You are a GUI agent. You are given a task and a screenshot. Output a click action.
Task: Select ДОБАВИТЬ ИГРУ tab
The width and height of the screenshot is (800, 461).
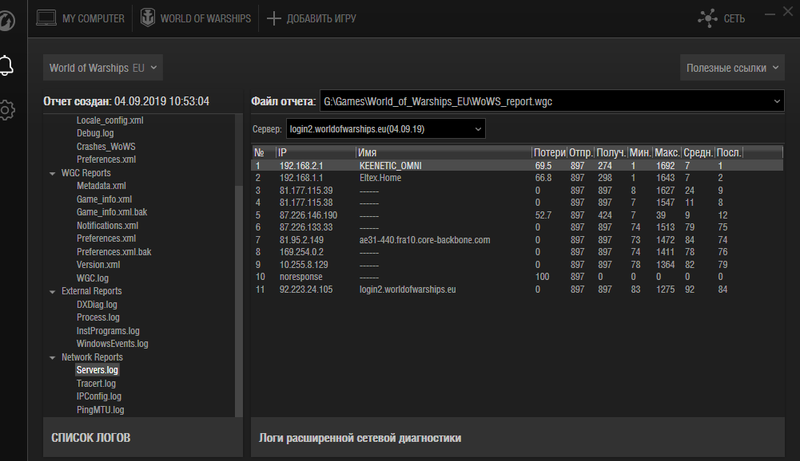pyautogui.click(x=312, y=18)
